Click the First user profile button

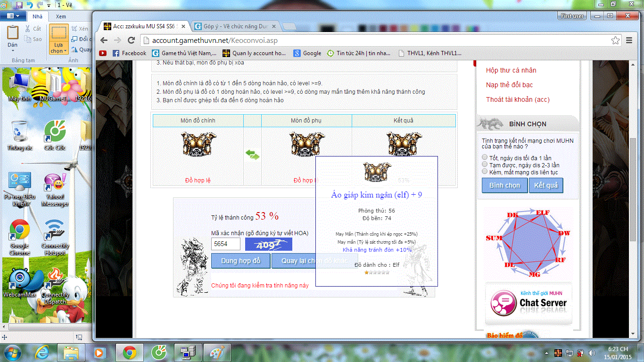tap(572, 16)
